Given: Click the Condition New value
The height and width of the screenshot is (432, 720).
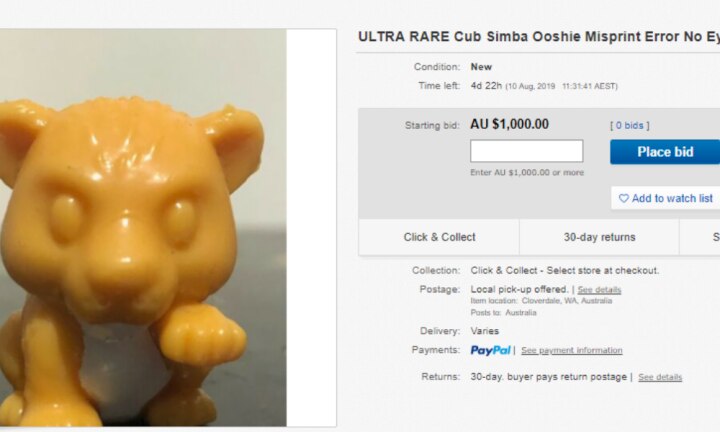Looking at the screenshot, I should pos(481,67).
